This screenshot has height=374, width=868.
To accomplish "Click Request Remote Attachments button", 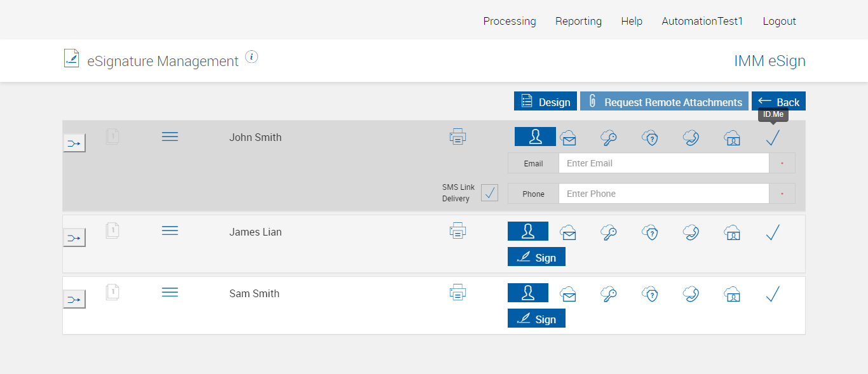I will pos(664,102).
